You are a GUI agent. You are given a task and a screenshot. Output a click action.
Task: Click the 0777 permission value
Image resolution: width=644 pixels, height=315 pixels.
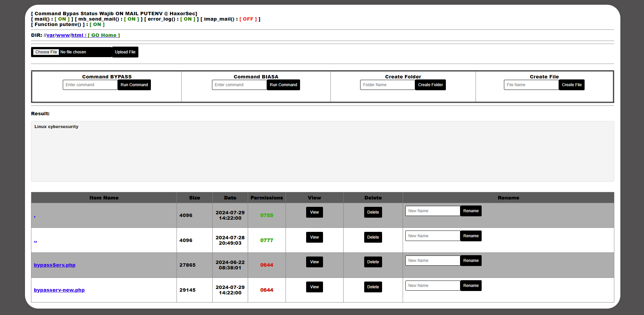tap(267, 240)
